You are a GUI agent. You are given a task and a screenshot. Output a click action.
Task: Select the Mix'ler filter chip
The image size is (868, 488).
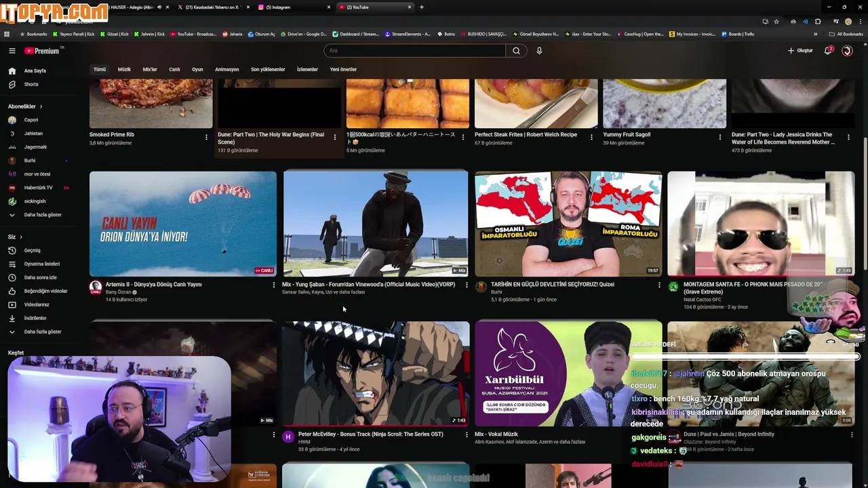[150, 69]
